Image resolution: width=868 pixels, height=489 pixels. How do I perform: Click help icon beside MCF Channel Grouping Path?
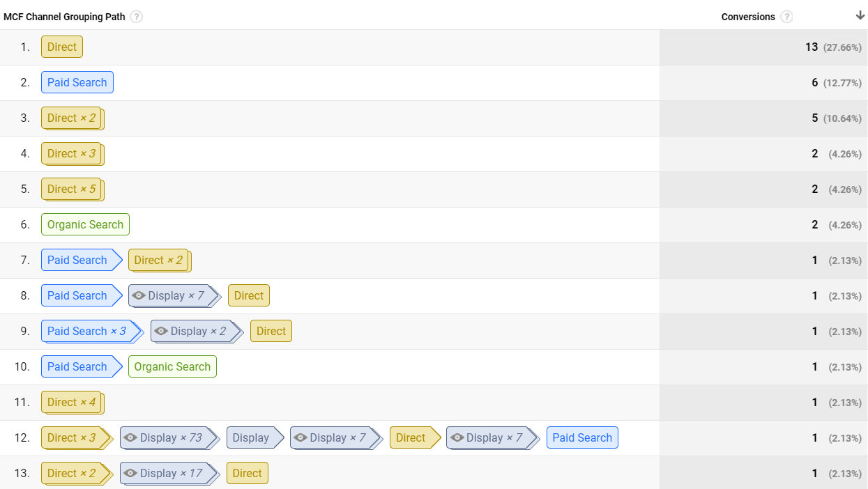[x=137, y=17]
